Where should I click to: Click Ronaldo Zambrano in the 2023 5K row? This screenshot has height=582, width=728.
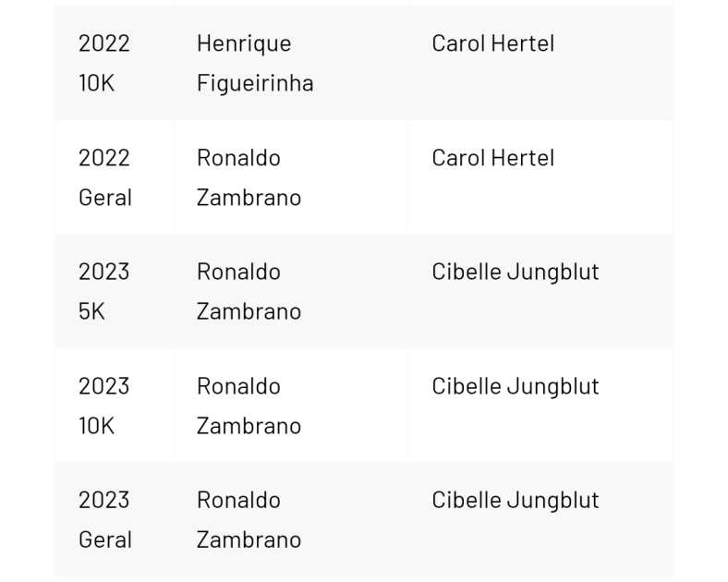pyautogui.click(x=248, y=291)
